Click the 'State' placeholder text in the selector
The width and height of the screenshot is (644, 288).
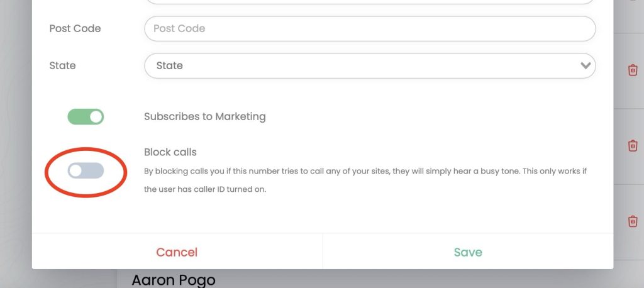tap(169, 65)
